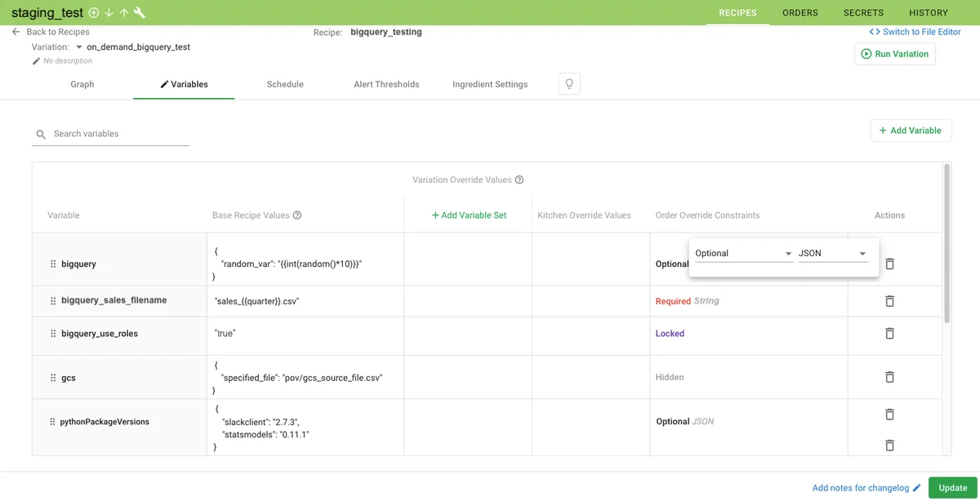
Task: Grab the drag handle for bigquery_use_roles
Action: (53, 334)
